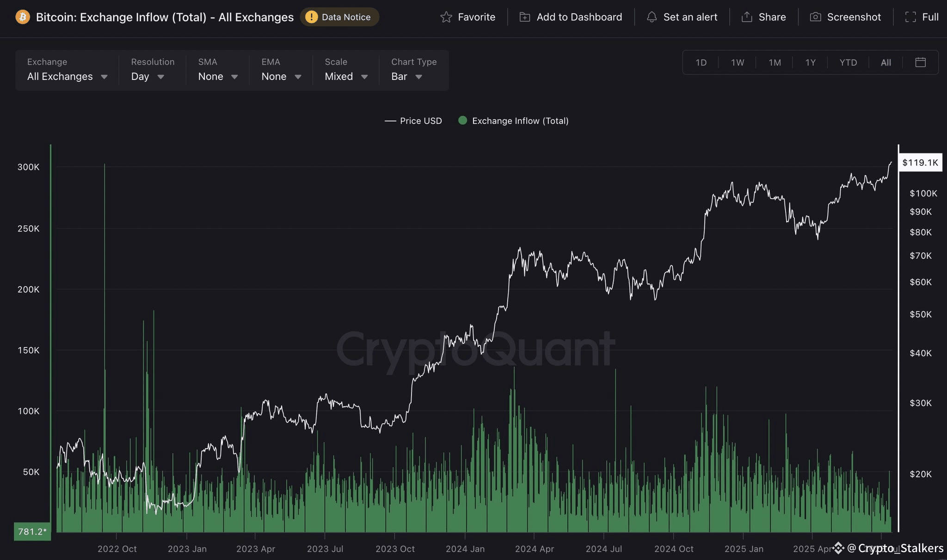Click the Set an alert bell icon
Screen dimensions: 947x560
tap(652, 17)
